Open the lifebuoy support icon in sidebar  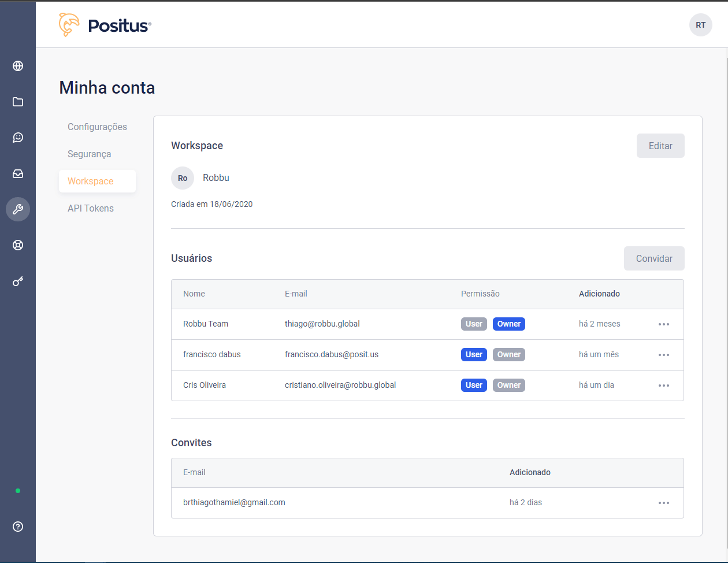pyautogui.click(x=18, y=245)
